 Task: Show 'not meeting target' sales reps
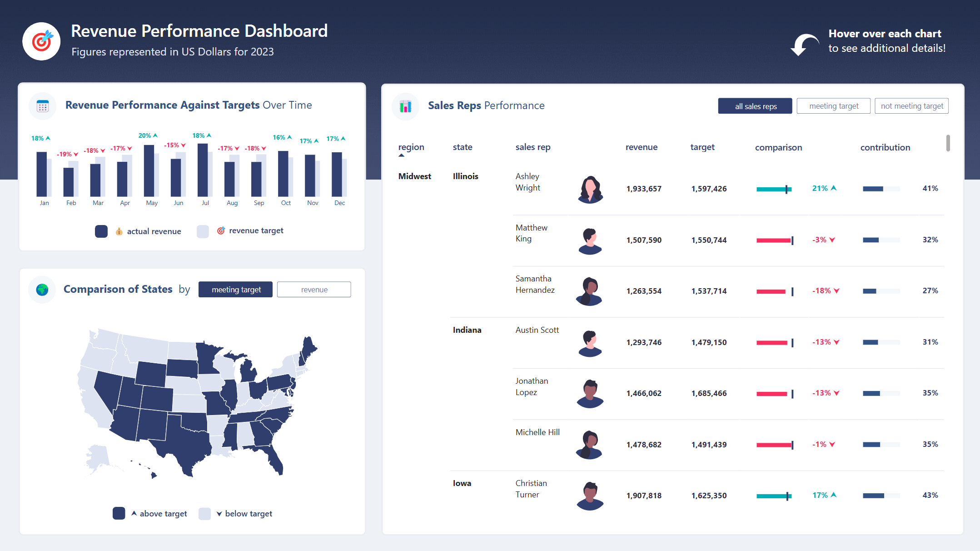coord(911,106)
